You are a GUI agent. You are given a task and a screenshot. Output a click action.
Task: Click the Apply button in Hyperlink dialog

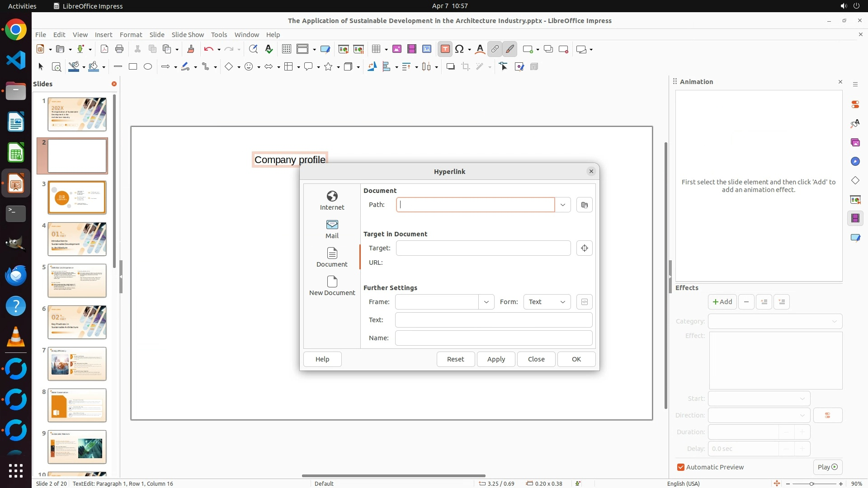pyautogui.click(x=496, y=359)
